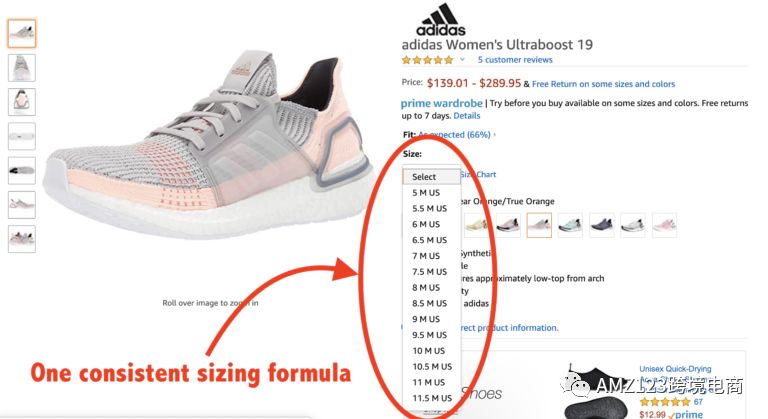Choose the mint green shoe color swatch
The image size is (768, 419).
(x=570, y=225)
